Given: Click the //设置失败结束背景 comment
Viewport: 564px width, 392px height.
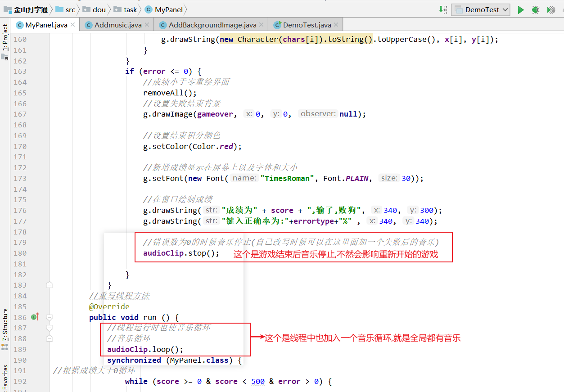Looking at the screenshot, I should pos(182,104).
